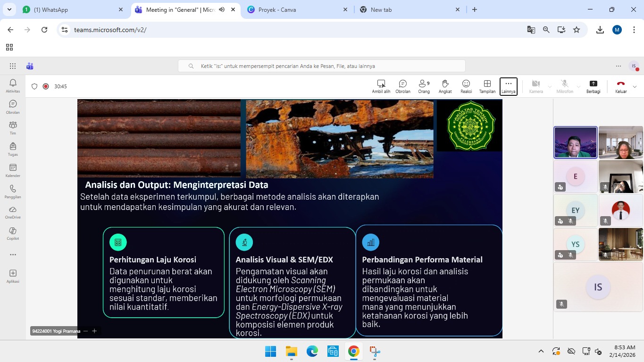
Task: Toggle the Kamera on or off
Action: [535, 86]
